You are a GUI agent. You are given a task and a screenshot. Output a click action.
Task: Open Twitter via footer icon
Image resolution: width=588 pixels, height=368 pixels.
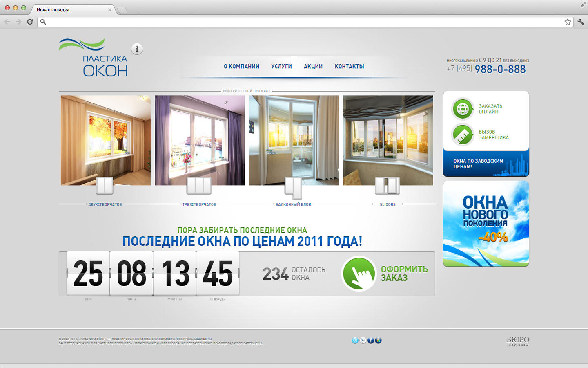click(x=355, y=341)
